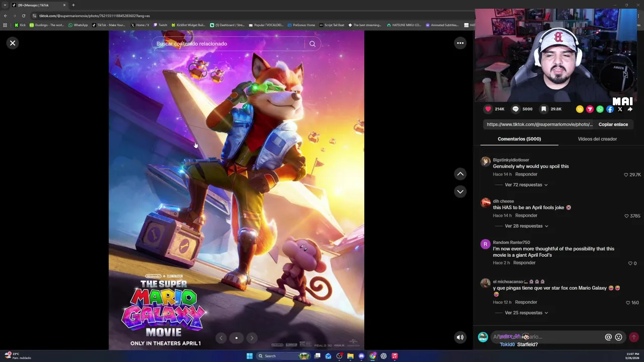
Task: Click the carousel dot indicator
Action: [236, 338]
